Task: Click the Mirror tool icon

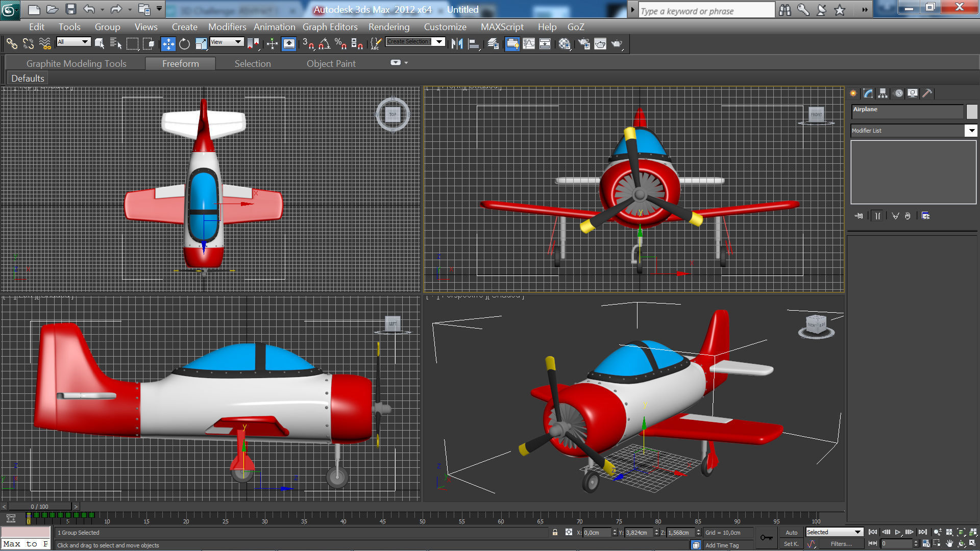Action: (x=457, y=44)
